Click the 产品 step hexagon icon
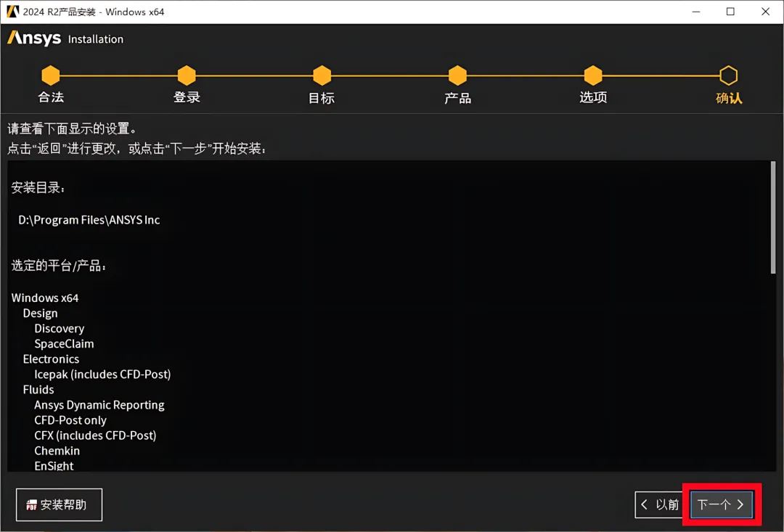784x532 pixels. (x=457, y=75)
